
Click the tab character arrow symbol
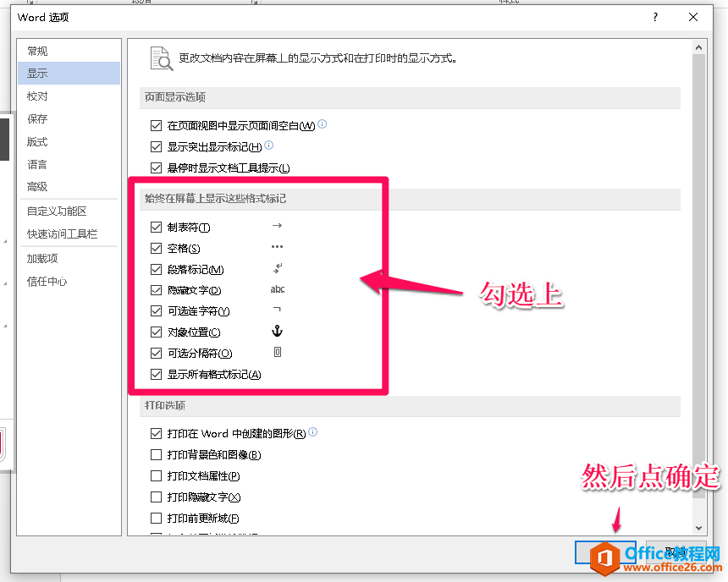277,226
